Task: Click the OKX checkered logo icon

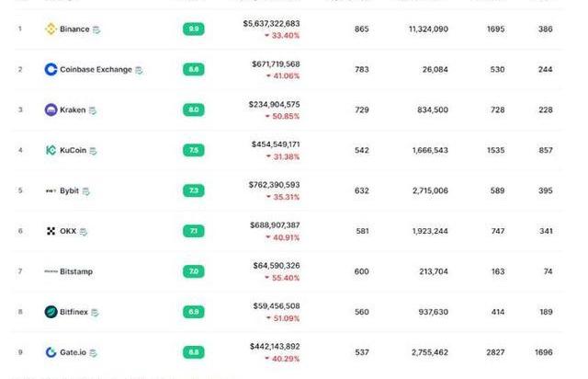Action: click(51, 231)
